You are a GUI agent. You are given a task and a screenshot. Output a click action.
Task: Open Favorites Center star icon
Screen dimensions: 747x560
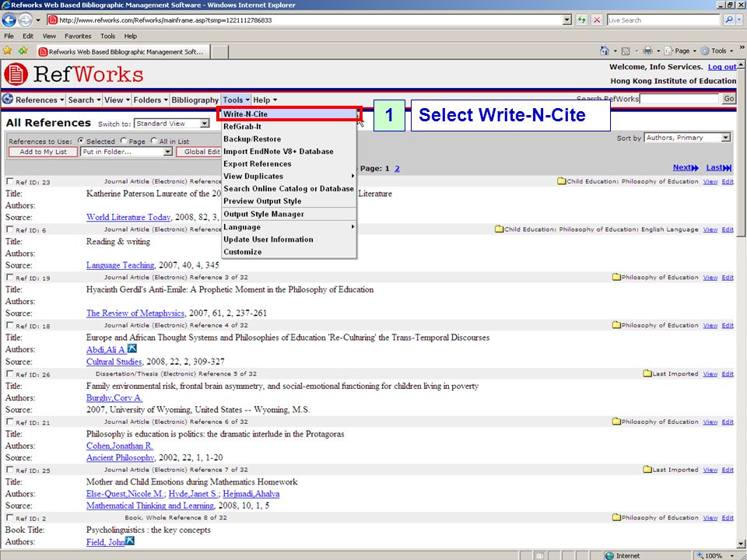[x=7, y=51]
